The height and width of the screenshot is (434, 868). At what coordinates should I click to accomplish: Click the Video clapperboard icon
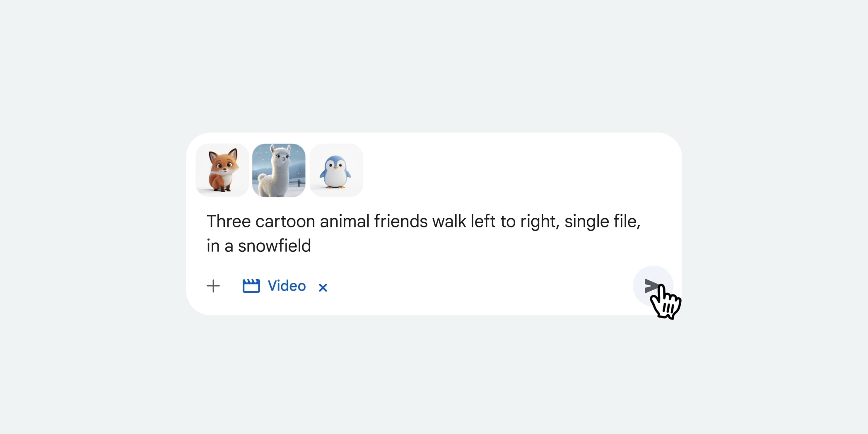pyautogui.click(x=251, y=286)
